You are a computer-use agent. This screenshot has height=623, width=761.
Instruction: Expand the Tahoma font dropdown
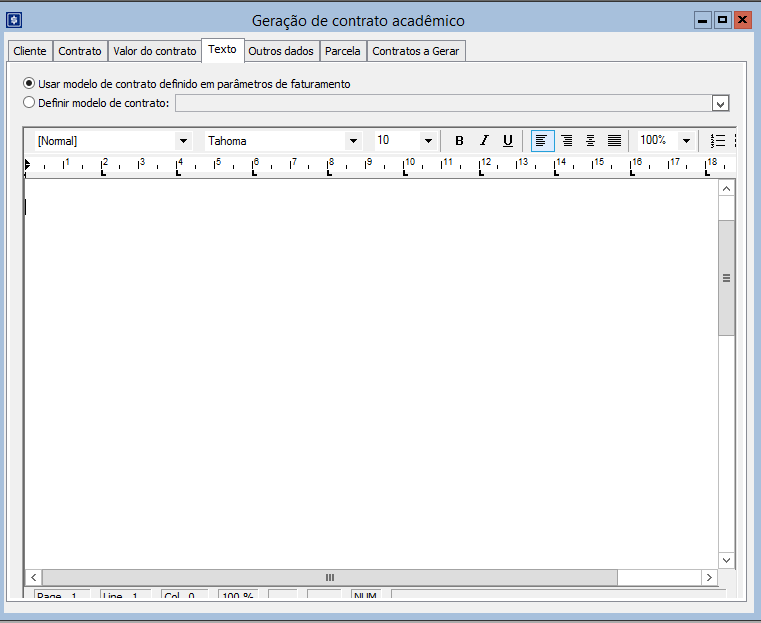pos(353,141)
